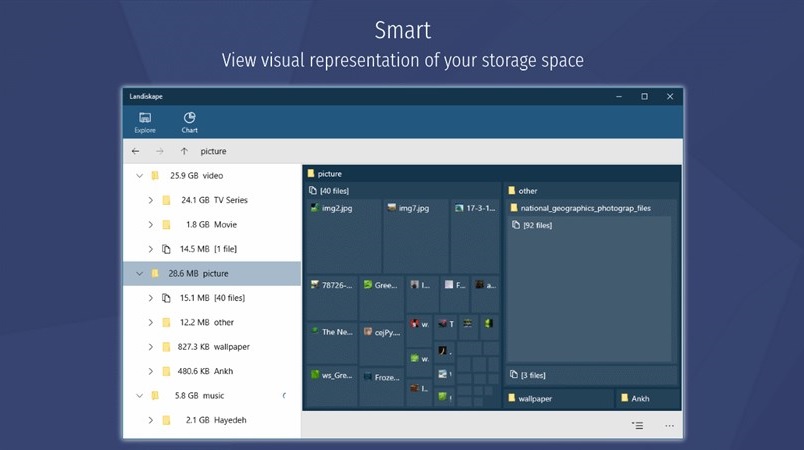
Task: Click the img2.jpg tile in treemap
Action: pyautogui.click(x=343, y=235)
